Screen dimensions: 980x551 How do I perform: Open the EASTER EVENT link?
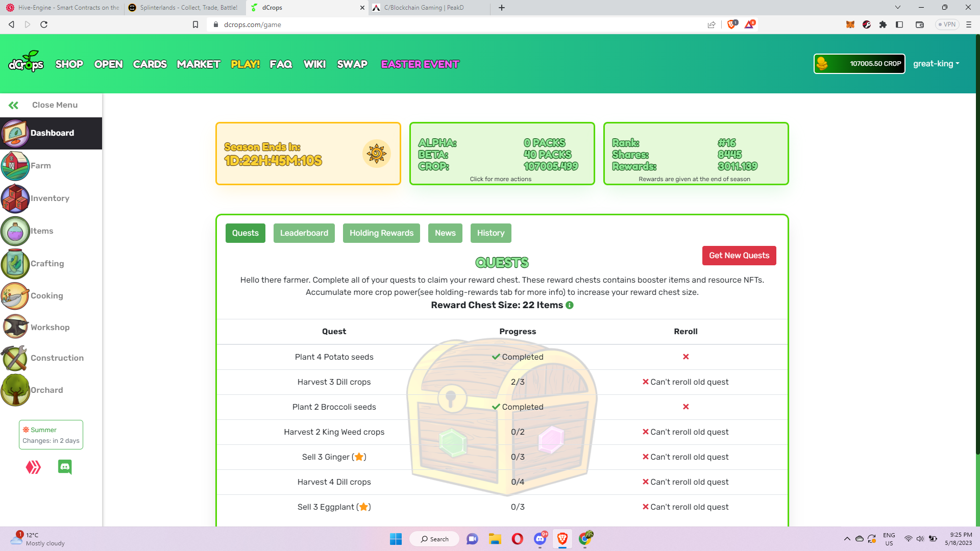420,64
